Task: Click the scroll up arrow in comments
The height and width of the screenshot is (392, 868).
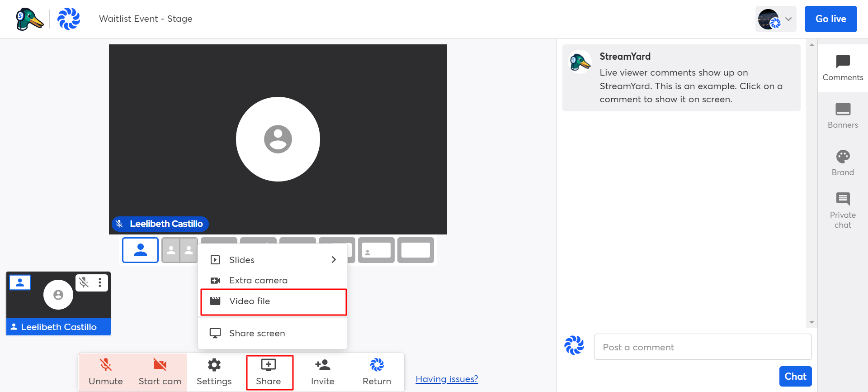Action: (811, 45)
